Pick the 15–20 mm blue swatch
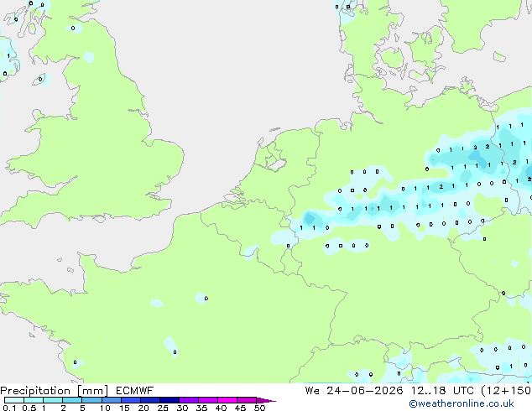 coord(131,400)
